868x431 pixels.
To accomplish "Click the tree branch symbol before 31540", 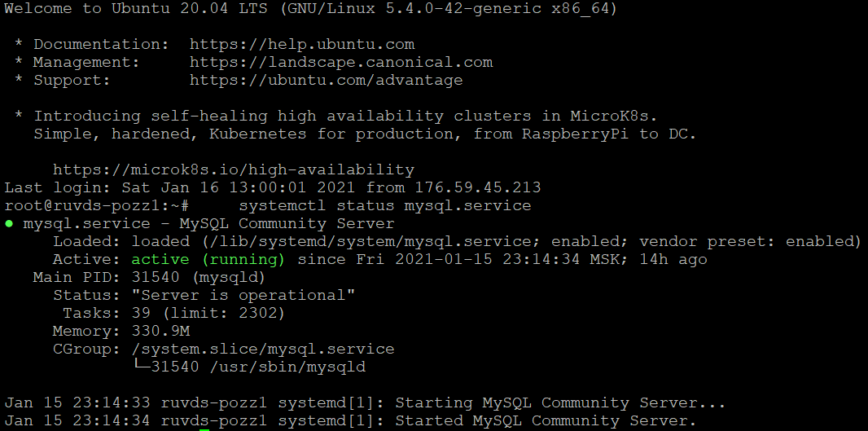I will pos(141,367).
